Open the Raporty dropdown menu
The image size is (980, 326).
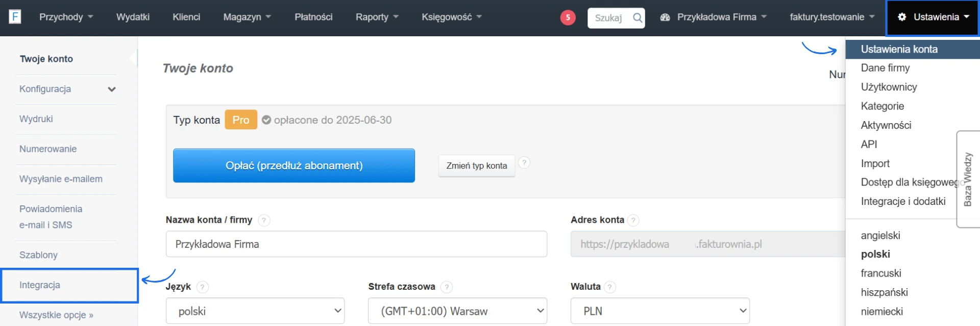click(377, 17)
